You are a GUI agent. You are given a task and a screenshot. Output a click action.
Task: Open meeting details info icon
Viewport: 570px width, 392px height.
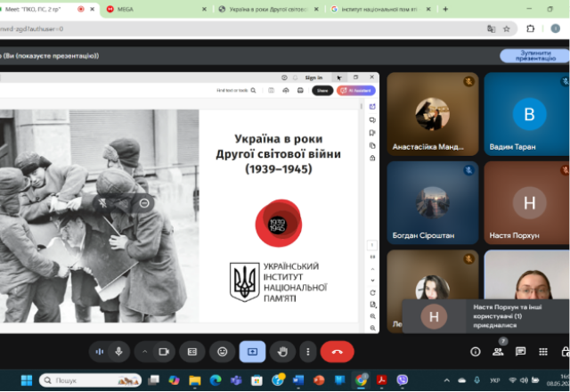point(475,351)
